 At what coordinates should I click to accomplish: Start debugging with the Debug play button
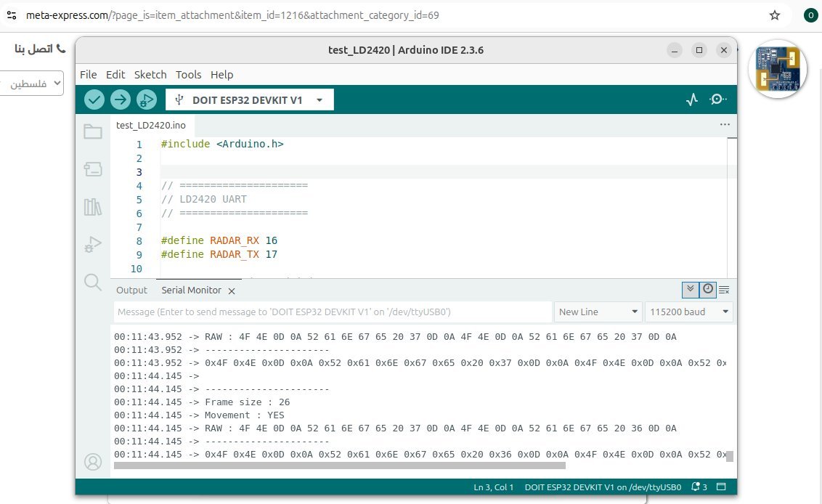tap(147, 99)
